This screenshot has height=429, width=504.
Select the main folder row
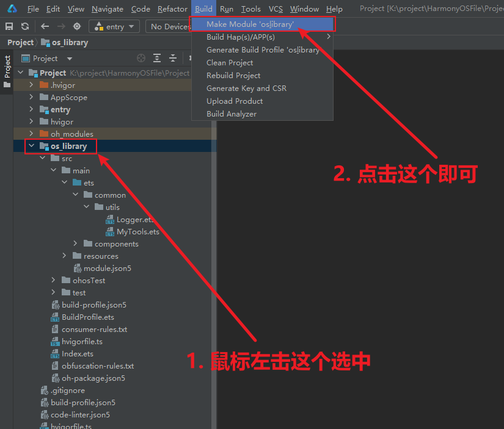[x=115, y=170]
